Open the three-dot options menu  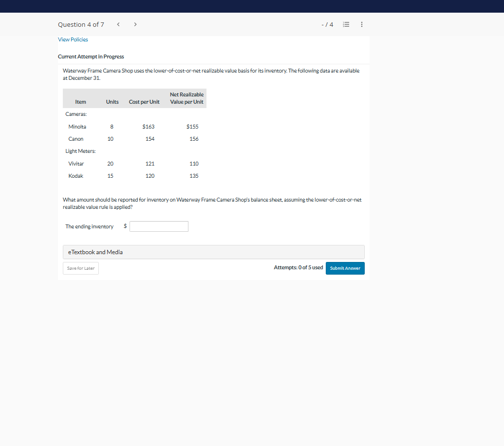tap(361, 24)
